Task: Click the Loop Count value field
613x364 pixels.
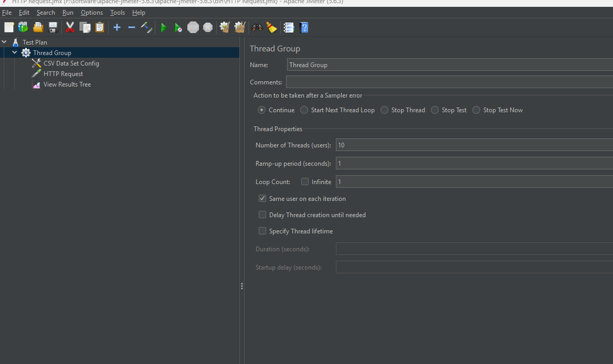Action: coord(474,181)
